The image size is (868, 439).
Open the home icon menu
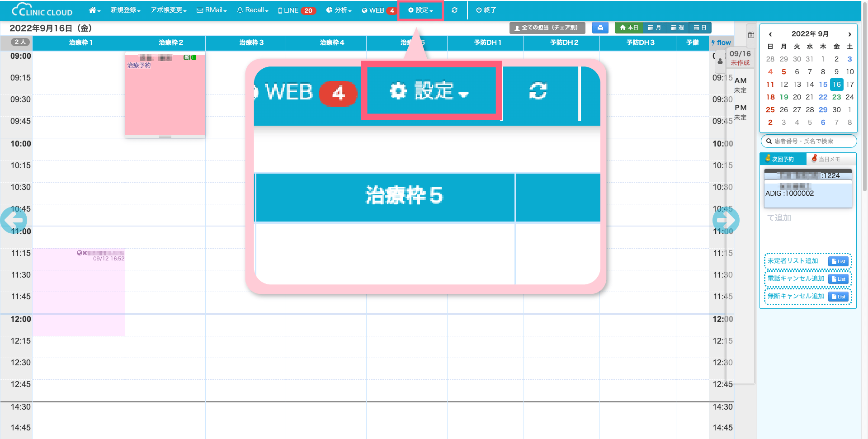pyautogui.click(x=94, y=10)
